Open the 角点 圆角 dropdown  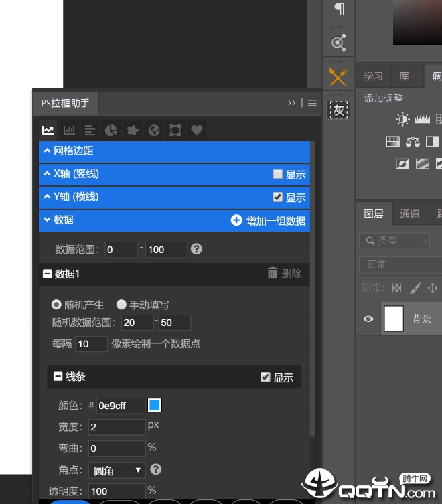click(x=117, y=471)
